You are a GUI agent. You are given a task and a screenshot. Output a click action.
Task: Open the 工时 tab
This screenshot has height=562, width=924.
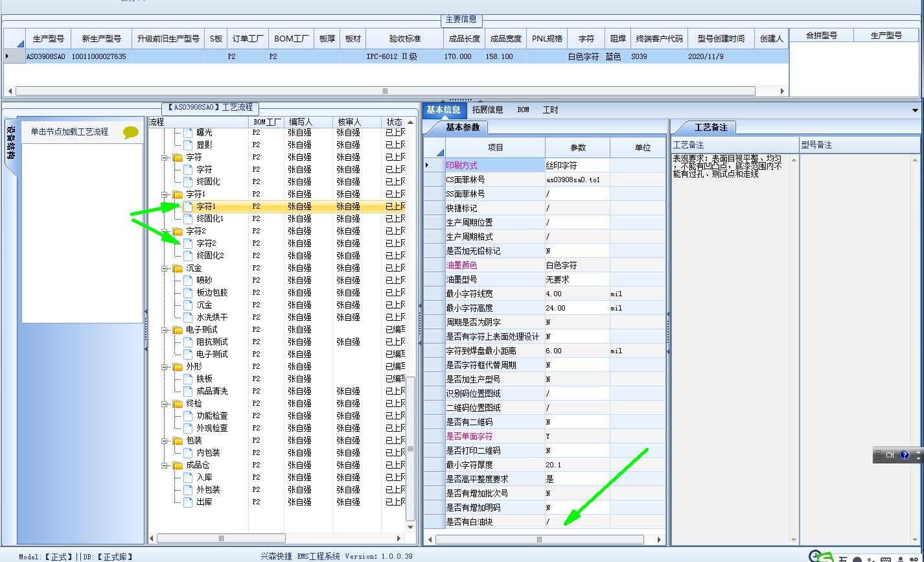pos(550,110)
